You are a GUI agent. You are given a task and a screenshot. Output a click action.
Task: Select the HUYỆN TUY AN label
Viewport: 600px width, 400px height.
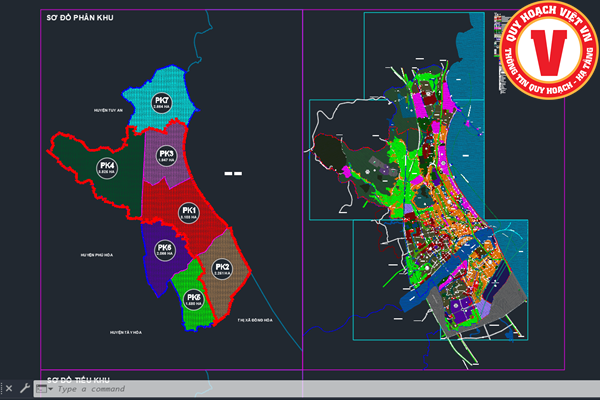pyautogui.click(x=108, y=111)
